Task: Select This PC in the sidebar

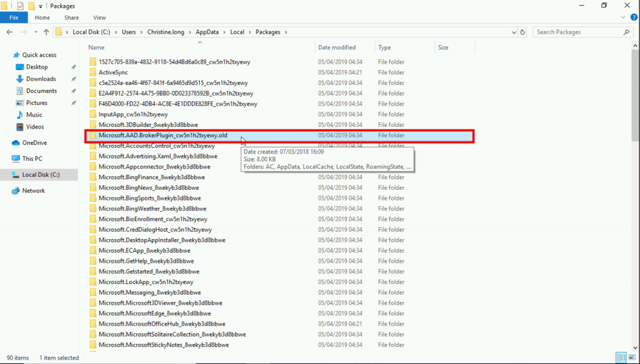Action: tap(32, 159)
